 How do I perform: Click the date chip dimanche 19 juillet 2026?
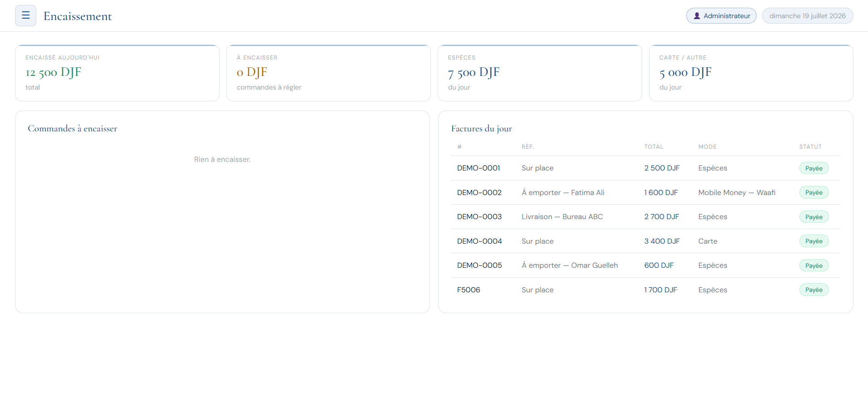pyautogui.click(x=808, y=16)
